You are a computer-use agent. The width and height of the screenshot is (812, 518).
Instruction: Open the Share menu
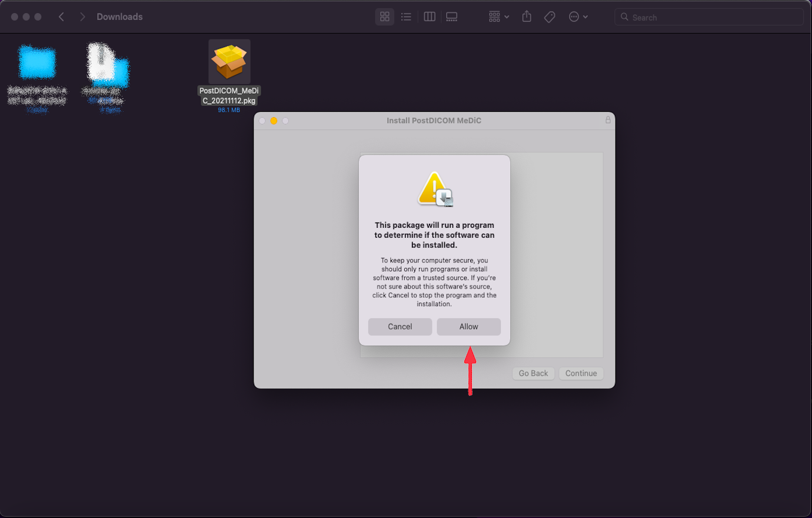coord(526,16)
